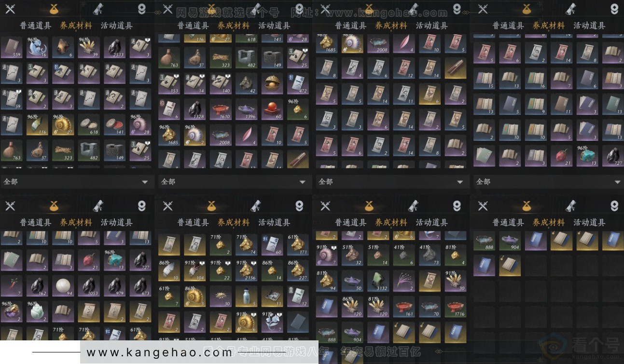The height and width of the screenshot is (364, 624).
Task: Open the crossed-swords category in the bottom-right panel
Action: 483,206
